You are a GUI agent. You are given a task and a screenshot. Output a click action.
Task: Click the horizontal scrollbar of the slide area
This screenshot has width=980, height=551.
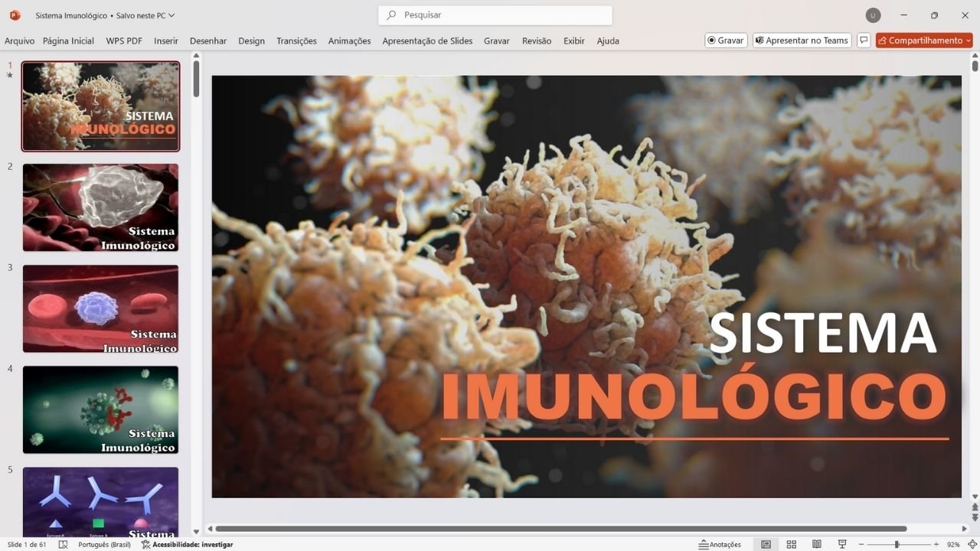[x=561, y=529]
